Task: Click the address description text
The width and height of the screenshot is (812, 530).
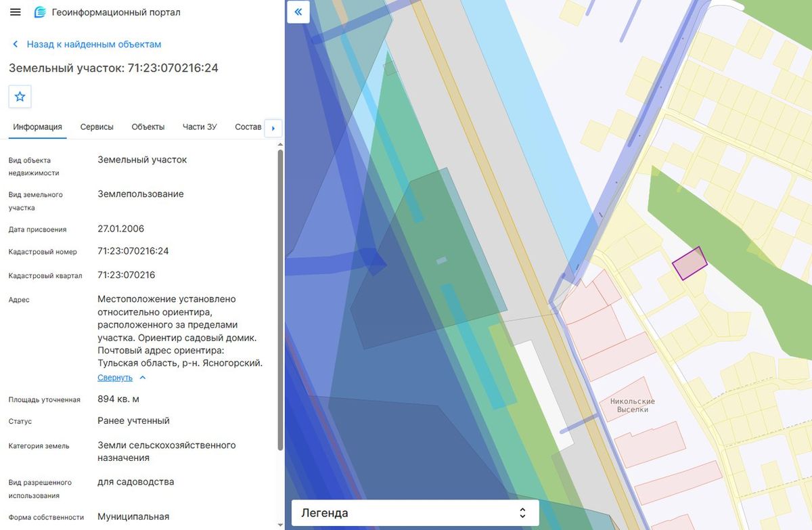Action: [x=180, y=331]
